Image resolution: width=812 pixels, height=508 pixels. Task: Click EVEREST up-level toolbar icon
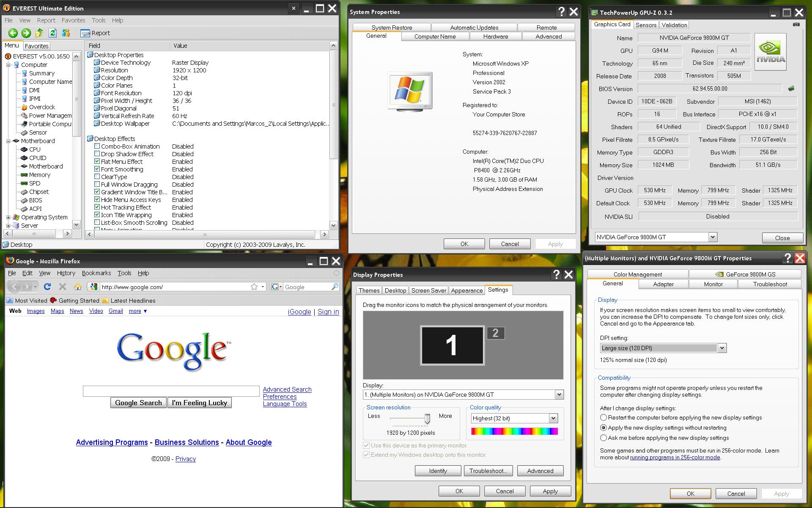39,33
